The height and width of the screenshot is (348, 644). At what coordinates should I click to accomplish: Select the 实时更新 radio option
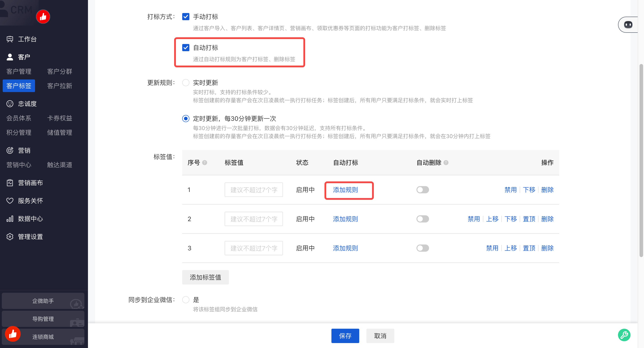click(186, 83)
